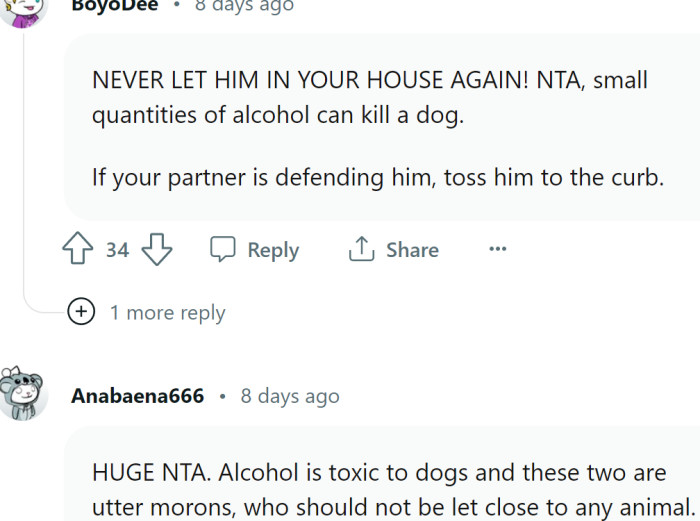Click the timestamp next to Anabaena666
Viewport: 700px width, 521px height.
pyautogui.click(x=290, y=396)
